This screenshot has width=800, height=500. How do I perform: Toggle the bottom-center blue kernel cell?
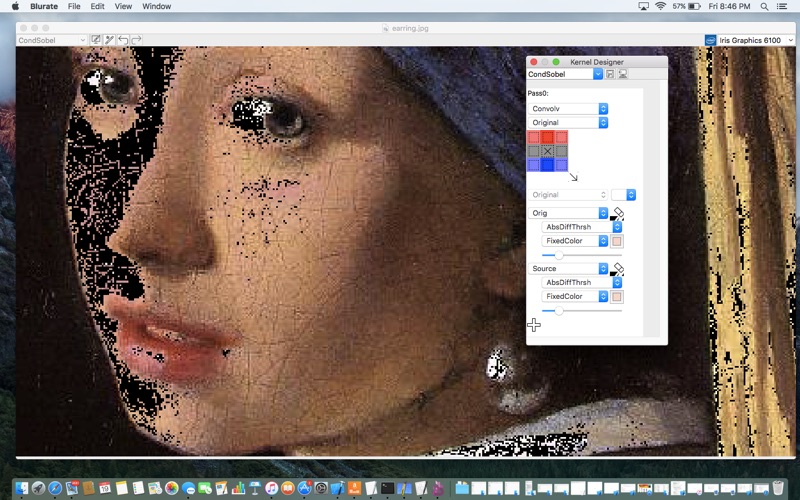pyautogui.click(x=547, y=165)
